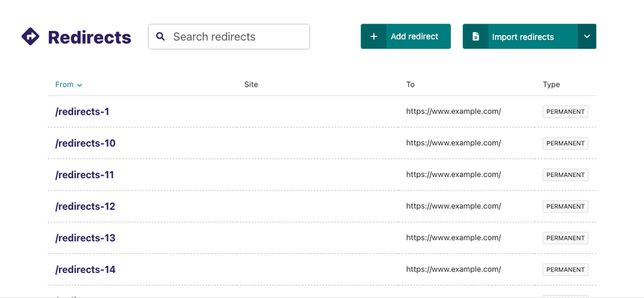Click the Site column header
Viewport: 644px width, 298px height.
pos(251,85)
